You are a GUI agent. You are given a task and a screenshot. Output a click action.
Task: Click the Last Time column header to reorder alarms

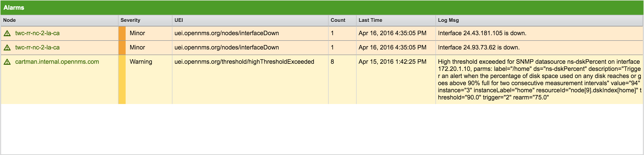click(x=370, y=20)
